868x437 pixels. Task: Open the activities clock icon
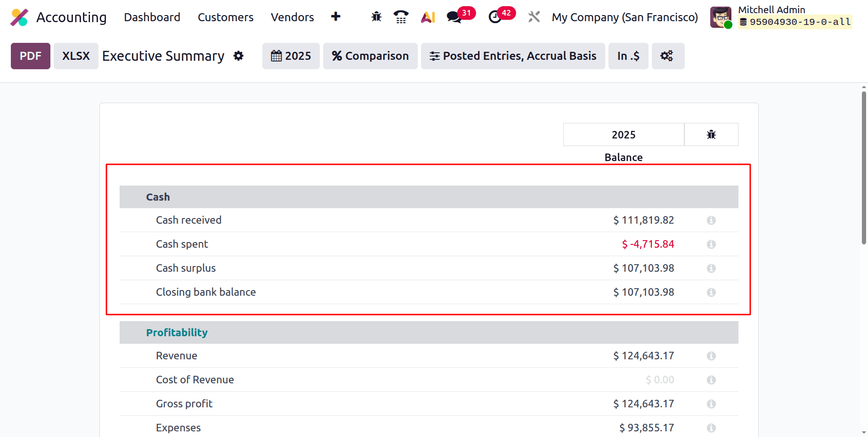tap(494, 16)
